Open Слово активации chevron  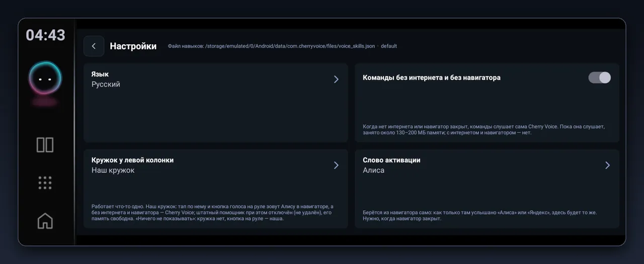[x=607, y=165]
